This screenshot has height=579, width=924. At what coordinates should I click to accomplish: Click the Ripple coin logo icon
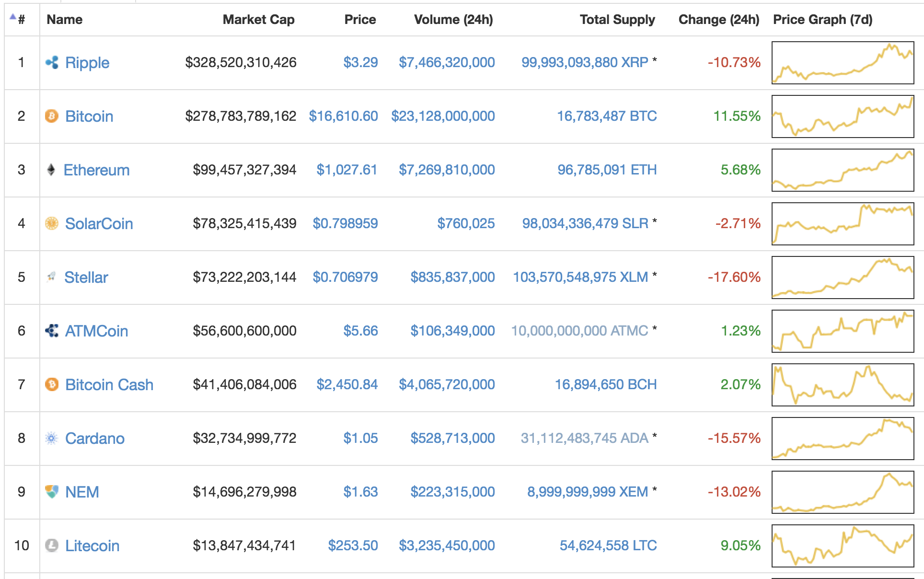point(52,62)
